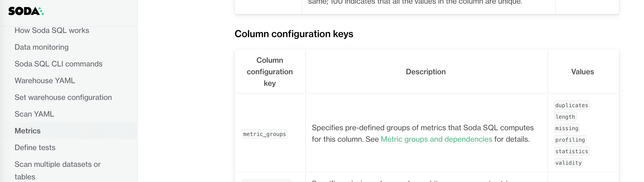644x182 pixels.
Task: Click the statistics value tag
Action: (x=571, y=151)
